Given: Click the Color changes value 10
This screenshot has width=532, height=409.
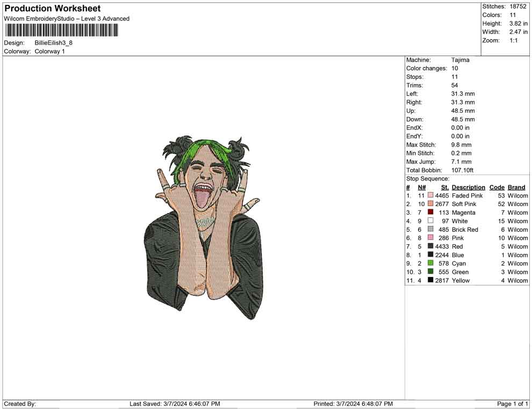Looking at the screenshot, I should tap(455, 68).
